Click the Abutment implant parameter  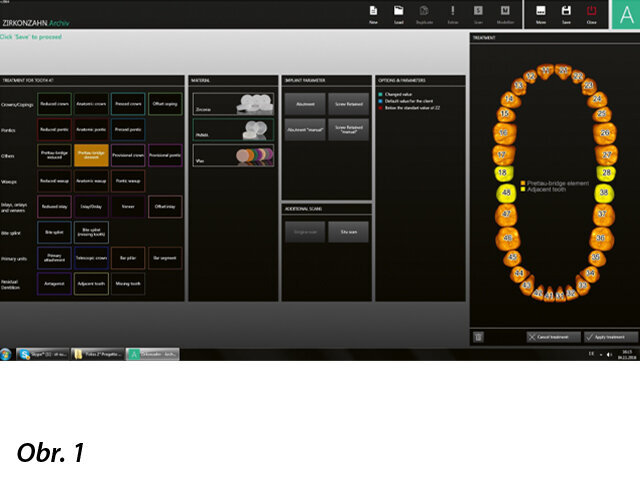[304, 103]
